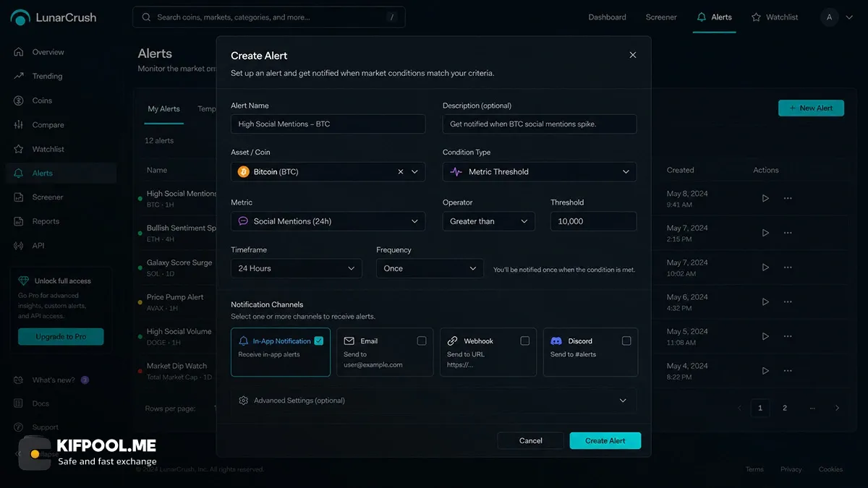Open the Privacy footer link

(x=791, y=469)
